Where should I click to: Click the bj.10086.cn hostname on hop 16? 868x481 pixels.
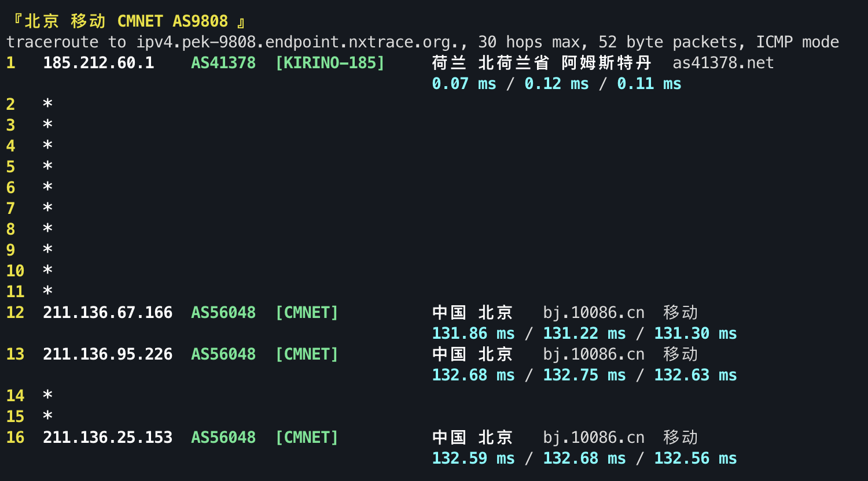594,438
